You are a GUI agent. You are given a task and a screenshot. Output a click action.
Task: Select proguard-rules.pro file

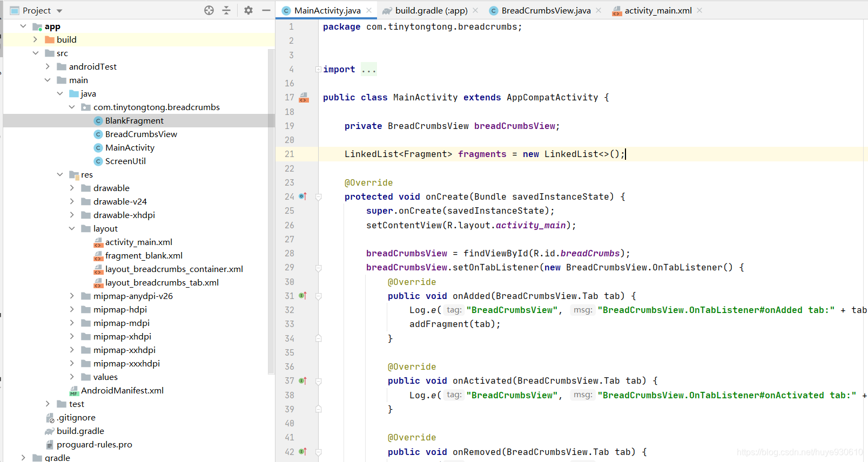[94, 444]
